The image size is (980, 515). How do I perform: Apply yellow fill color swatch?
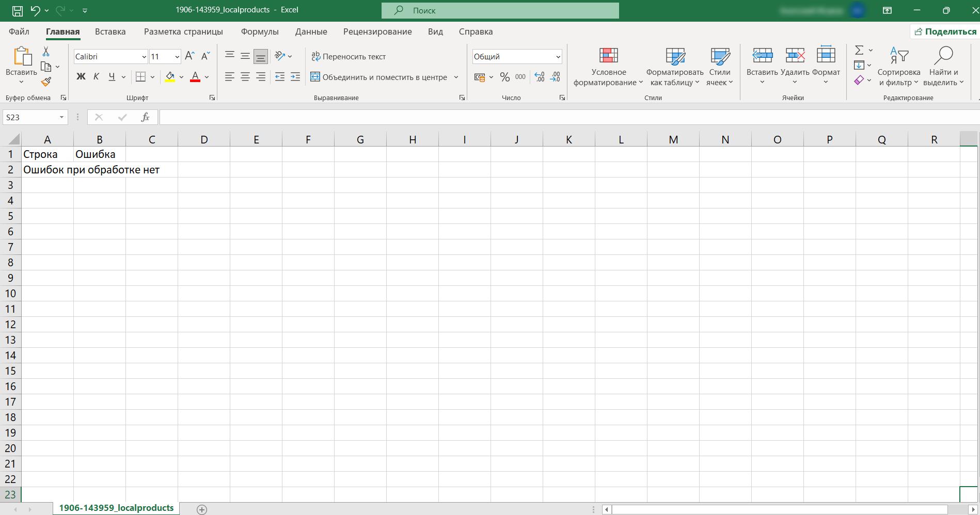point(170,77)
